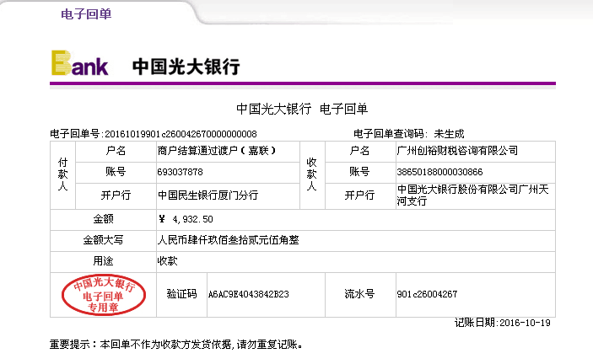593x364 pixels.
Task: Click the 用途 value 收款
Action: [x=167, y=261]
